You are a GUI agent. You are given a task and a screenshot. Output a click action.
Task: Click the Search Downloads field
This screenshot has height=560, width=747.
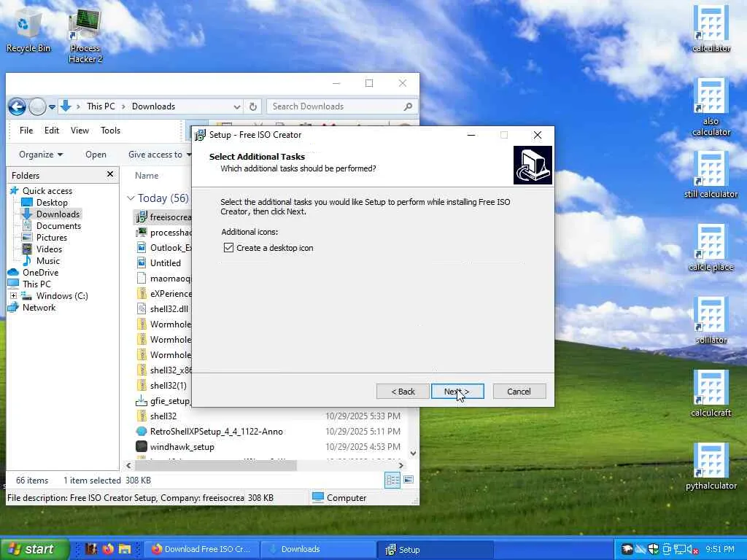[x=335, y=106]
